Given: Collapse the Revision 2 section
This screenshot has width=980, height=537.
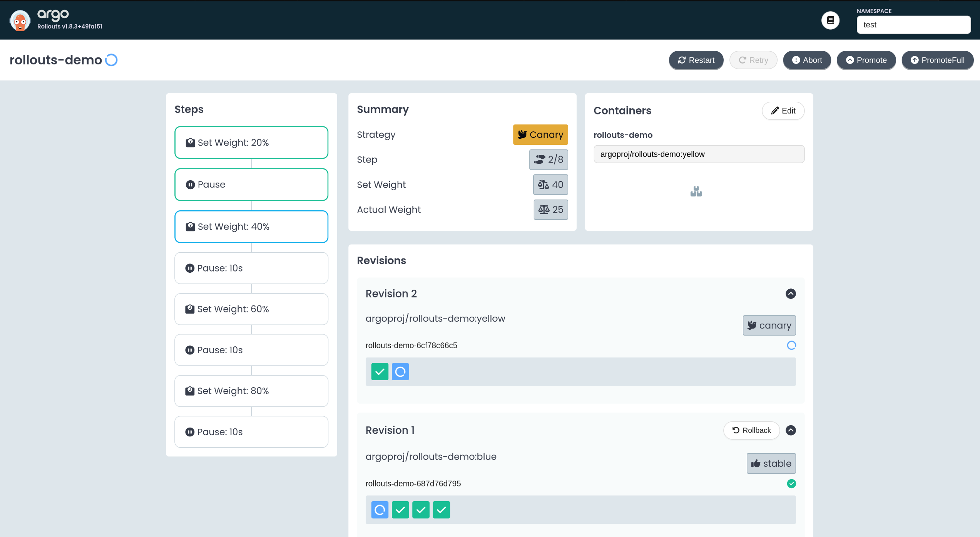Looking at the screenshot, I should 791,294.
